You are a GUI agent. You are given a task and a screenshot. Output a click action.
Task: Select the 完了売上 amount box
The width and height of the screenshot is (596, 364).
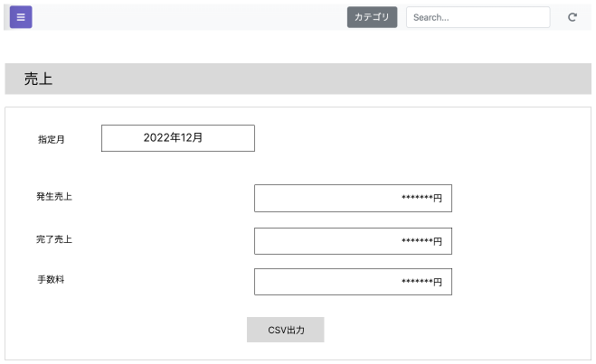tap(353, 241)
